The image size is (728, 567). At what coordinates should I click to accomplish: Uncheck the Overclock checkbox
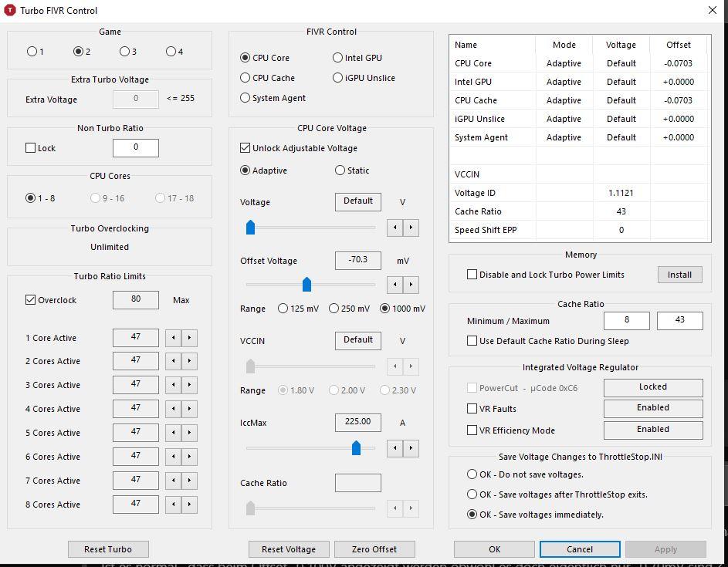(31, 300)
